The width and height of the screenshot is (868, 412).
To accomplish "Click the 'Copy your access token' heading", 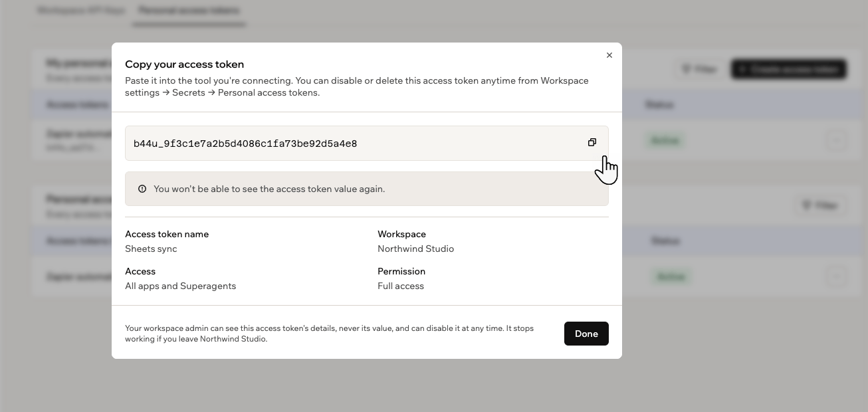I will point(185,64).
